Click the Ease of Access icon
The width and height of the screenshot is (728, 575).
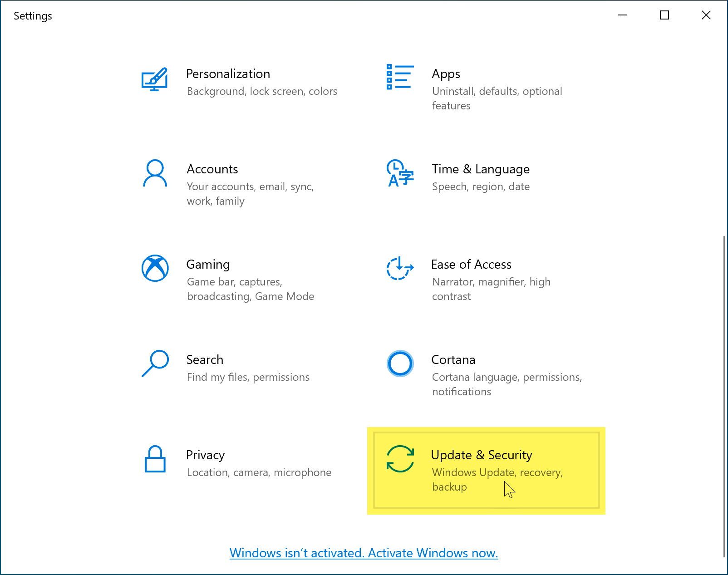coord(400,268)
